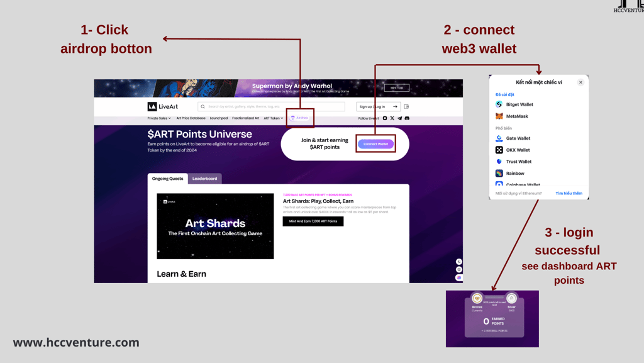Click the Airdrop parachute nav item
Viewport: 644px width, 363px height.
point(299,118)
